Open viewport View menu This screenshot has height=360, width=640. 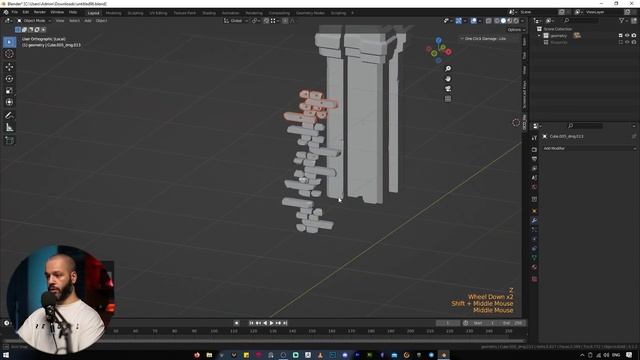point(60,20)
